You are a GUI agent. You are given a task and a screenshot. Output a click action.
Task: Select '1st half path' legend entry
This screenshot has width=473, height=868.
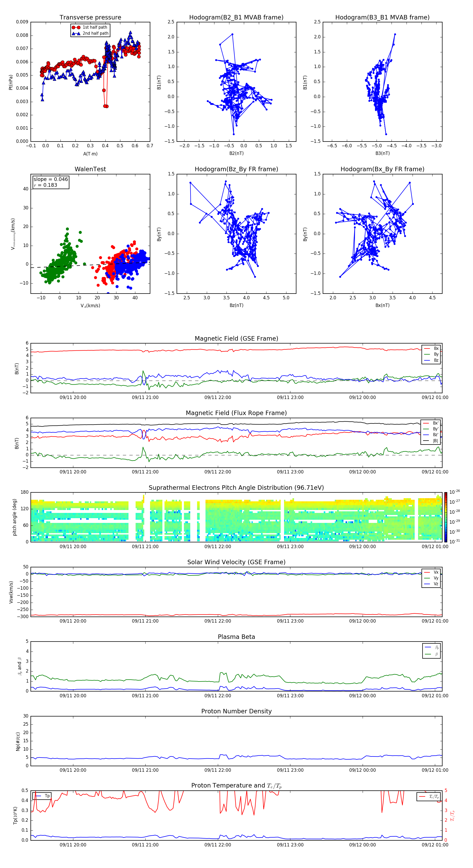pyautogui.click(x=90, y=27)
